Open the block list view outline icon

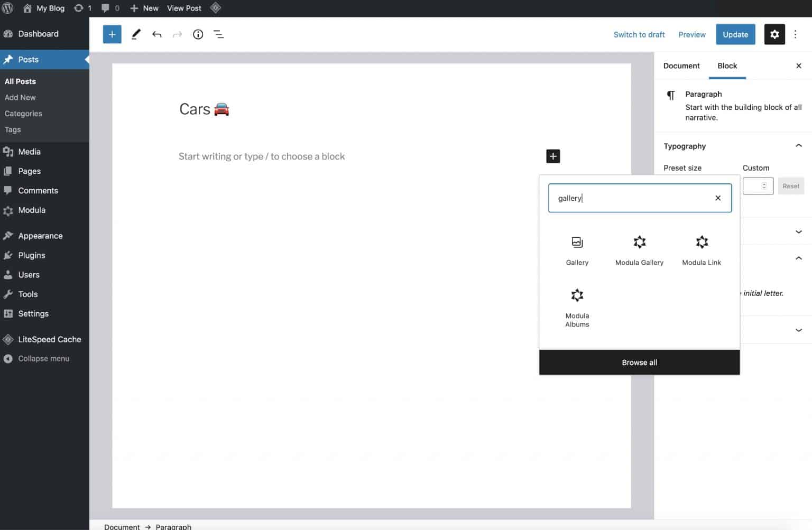pos(219,34)
